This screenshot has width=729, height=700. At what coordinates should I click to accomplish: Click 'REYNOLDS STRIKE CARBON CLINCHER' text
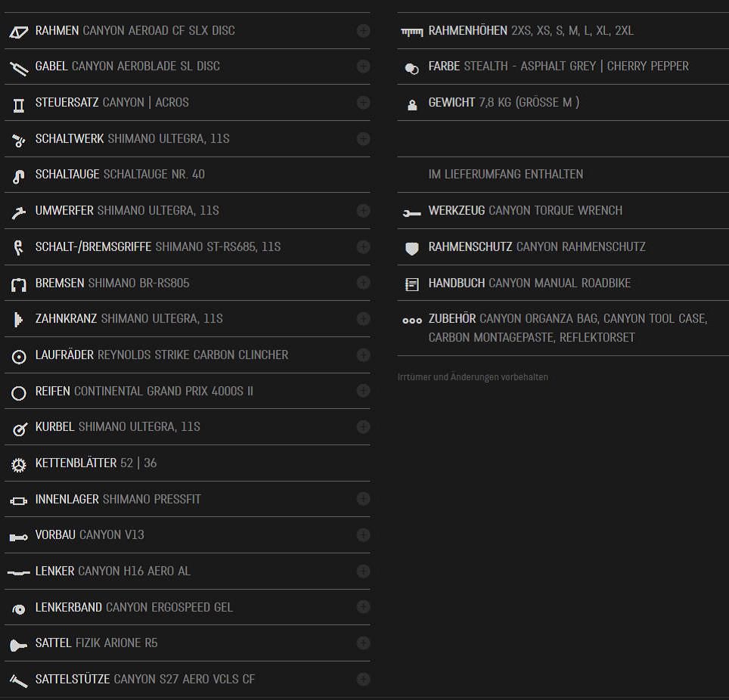pos(193,355)
